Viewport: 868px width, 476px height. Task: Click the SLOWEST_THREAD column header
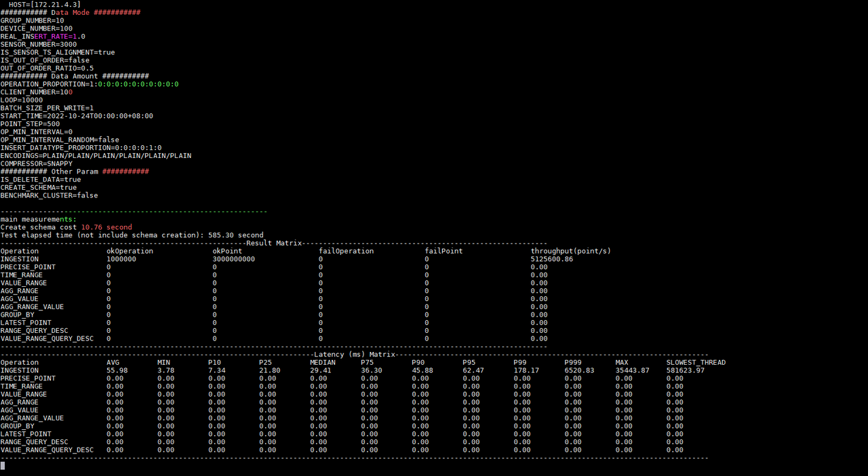(696, 362)
